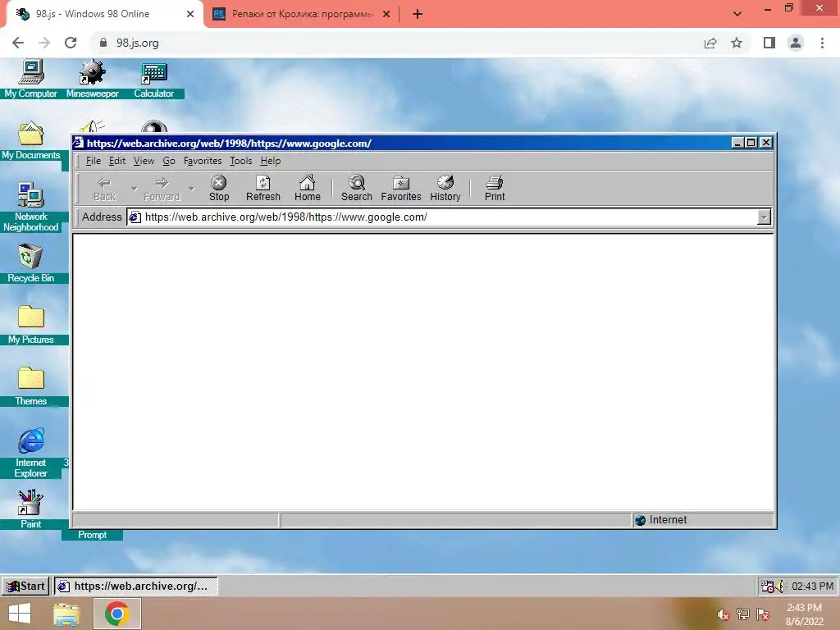840x630 pixels.
Task: Click the Chrome bookmark star icon
Action: (x=737, y=43)
